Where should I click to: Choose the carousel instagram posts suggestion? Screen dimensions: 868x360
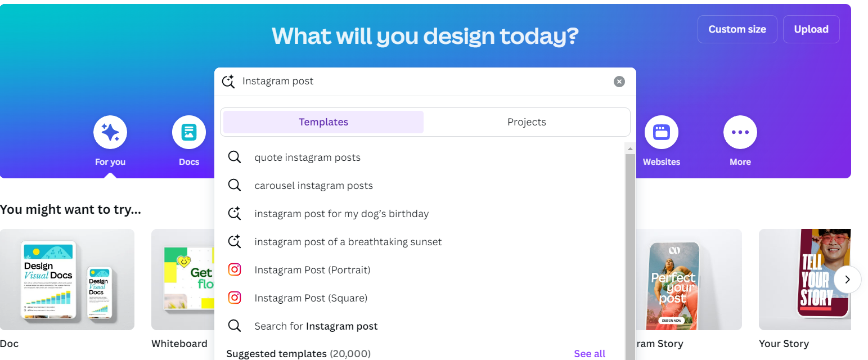click(x=313, y=185)
